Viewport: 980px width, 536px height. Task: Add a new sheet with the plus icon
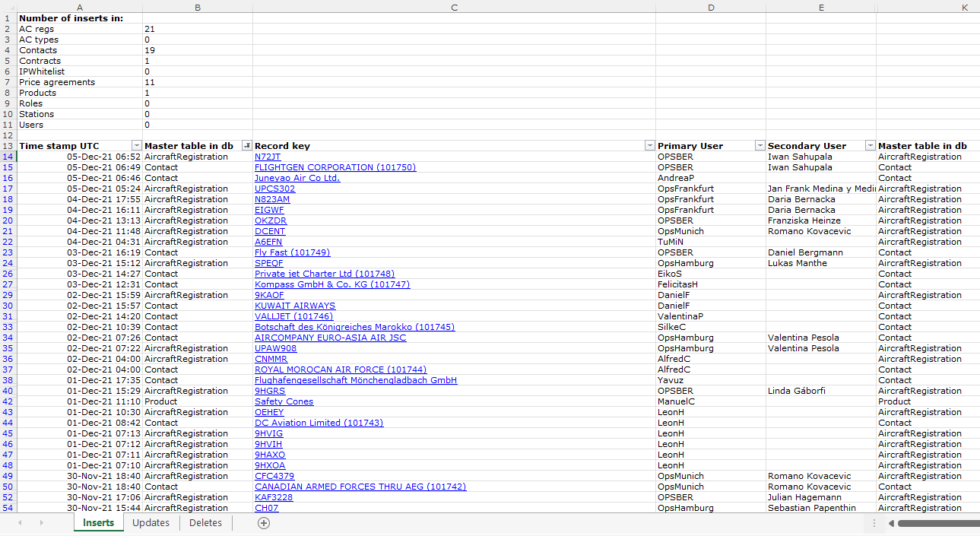(x=264, y=523)
